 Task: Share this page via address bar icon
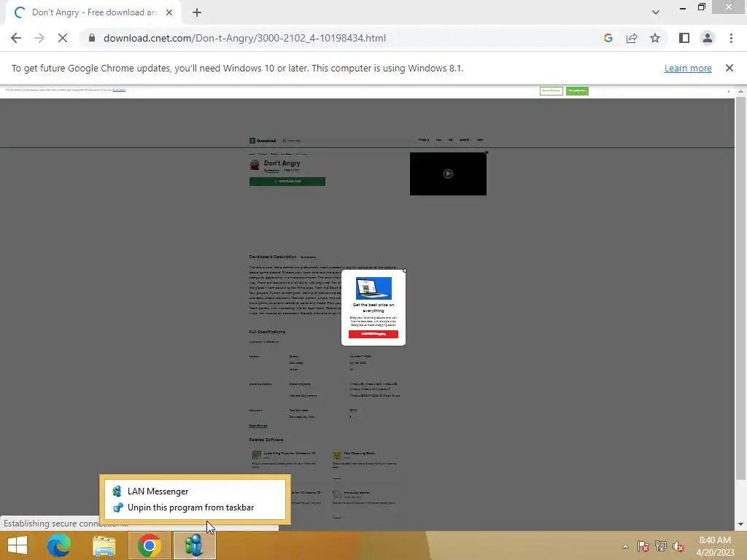(x=632, y=38)
